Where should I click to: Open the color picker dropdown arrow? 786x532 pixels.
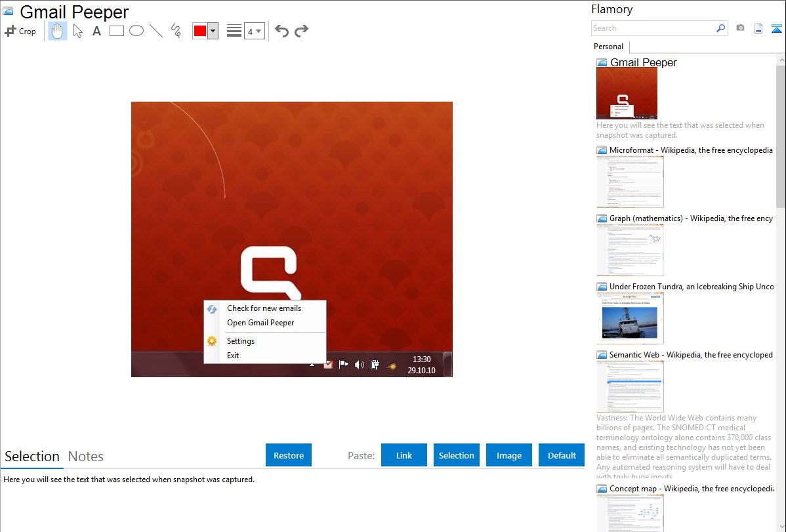point(213,31)
